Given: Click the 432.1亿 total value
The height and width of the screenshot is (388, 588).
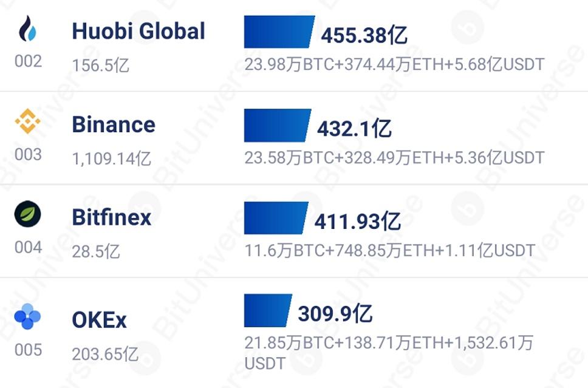Looking at the screenshot, I should [x=354, y=129].
